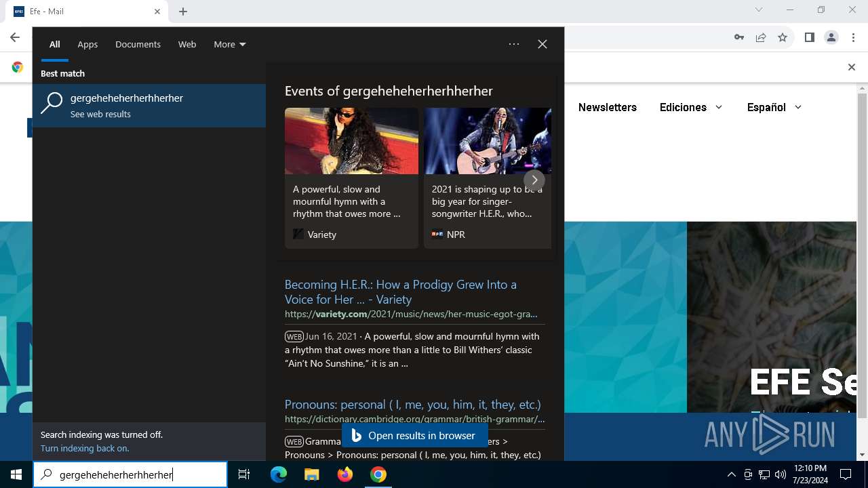Open File Explorer from the taskbar
This screenshot has width=868, height=488.
311,474
